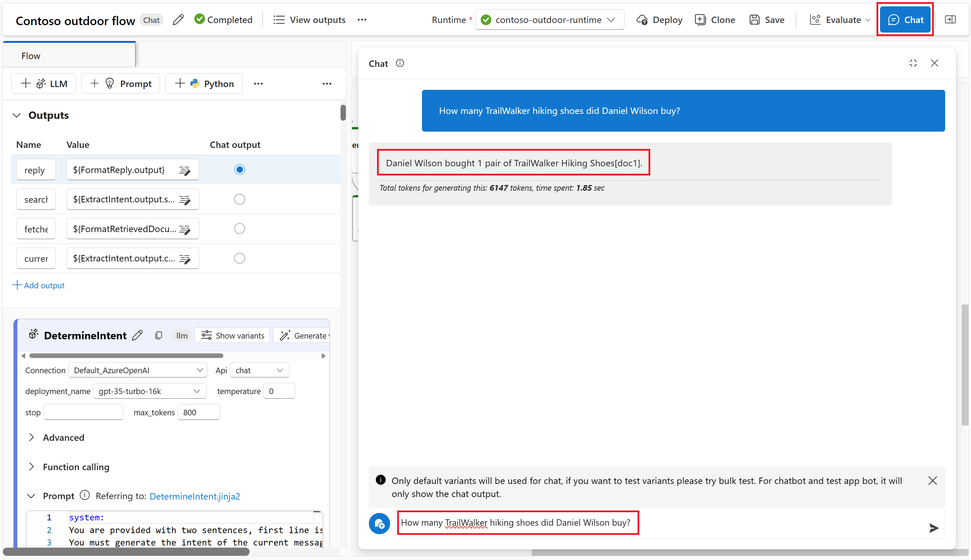Click Generate variants button
This screenshot has height=560, width=971.
302,335
